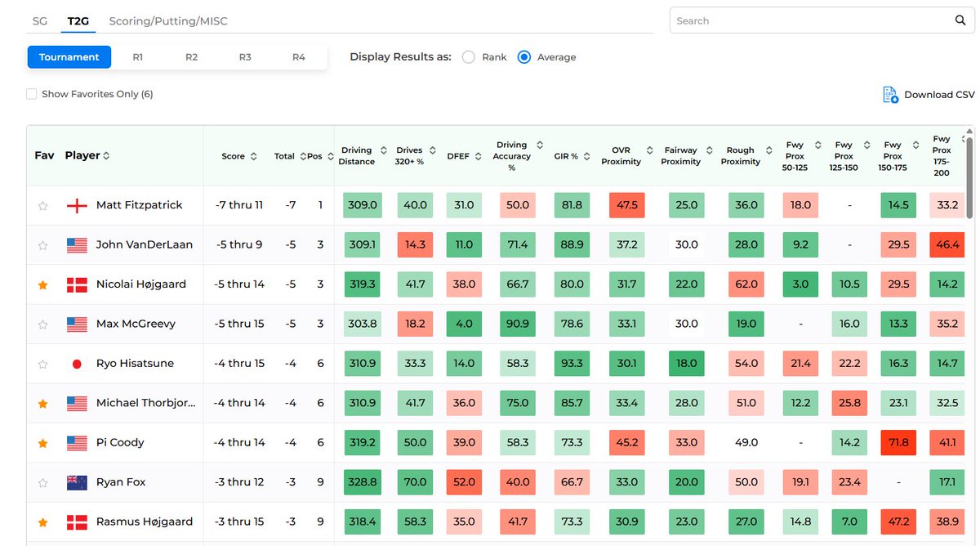The image size is (980, 546).
Task: Click the England flag beside Matt Fitzpatrick
Action: [77, 206]
